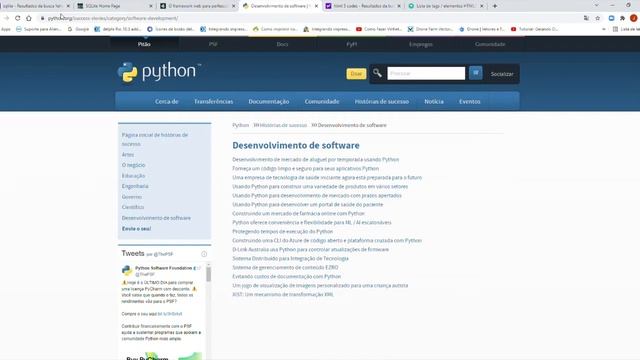Close the SQLite Home Page tab
Viewport: 640px width, 360px height.
(151, 6)
